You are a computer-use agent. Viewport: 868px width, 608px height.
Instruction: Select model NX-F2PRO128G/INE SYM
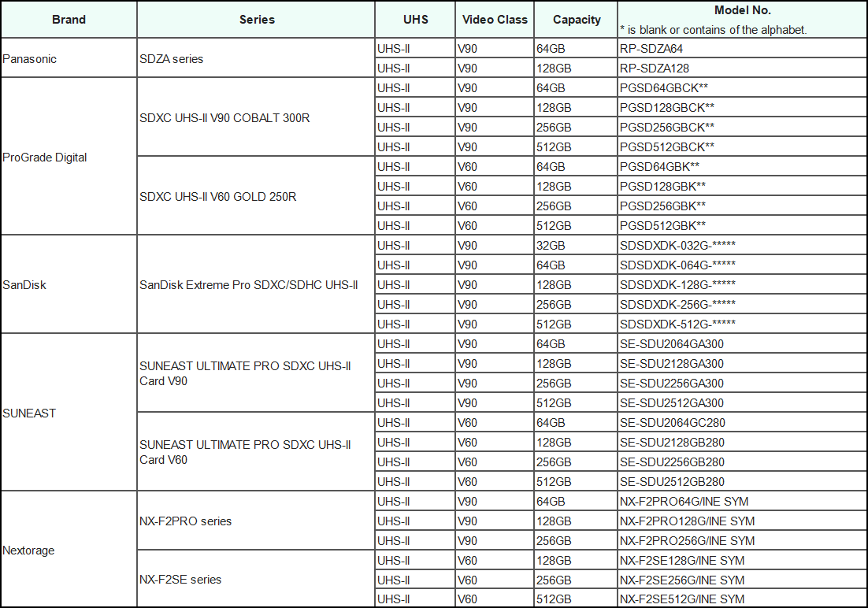point(742,521)
